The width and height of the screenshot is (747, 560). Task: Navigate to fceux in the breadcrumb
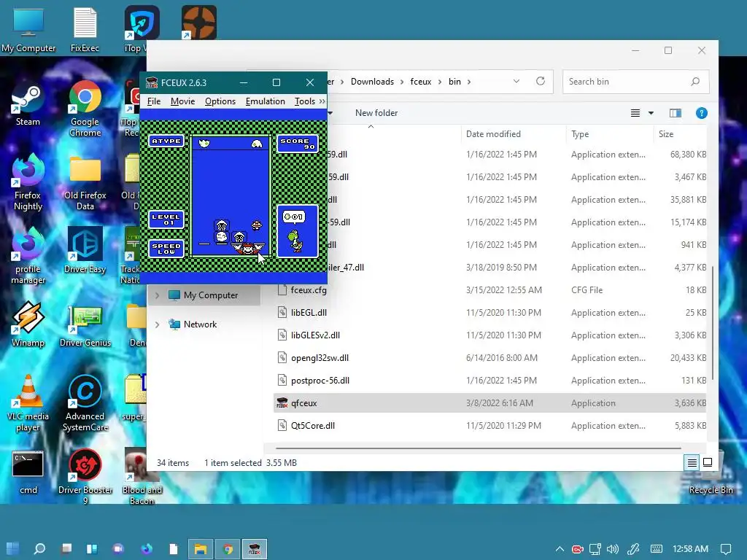tap(421, 82)
